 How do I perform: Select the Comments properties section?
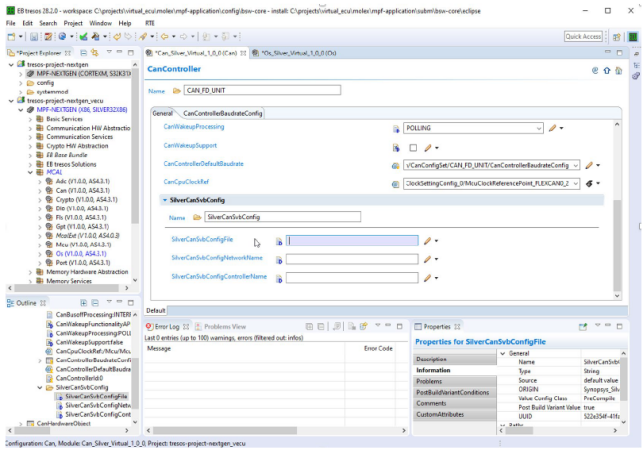pos(454,404)
